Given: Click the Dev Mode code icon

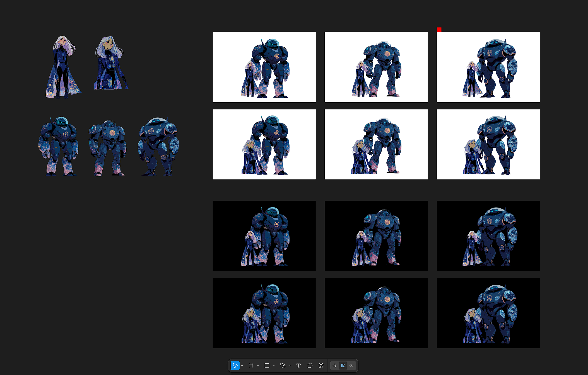Looking at the screenshot, I should tap(351, 366).
